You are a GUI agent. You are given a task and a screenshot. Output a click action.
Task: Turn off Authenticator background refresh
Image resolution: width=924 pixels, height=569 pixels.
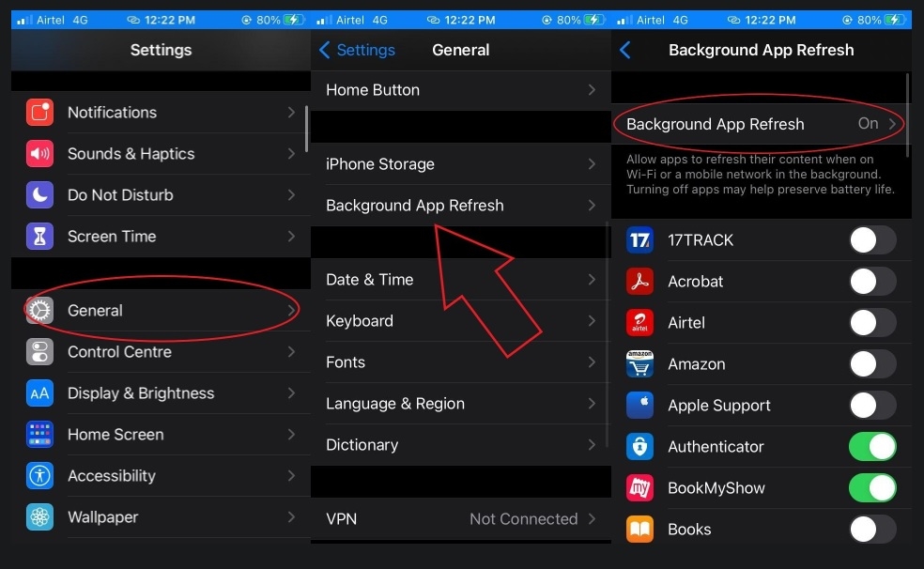[872, 447]
